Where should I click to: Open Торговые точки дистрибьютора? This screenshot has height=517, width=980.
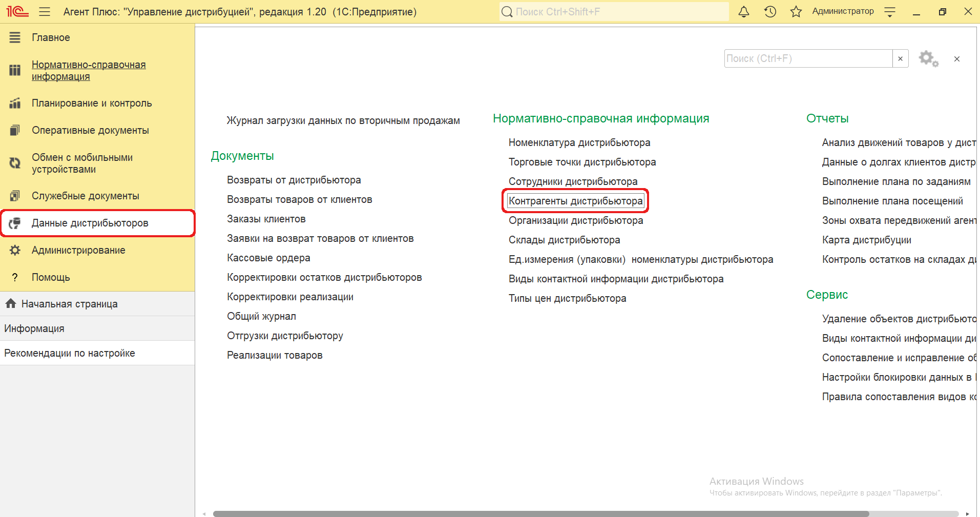coord(582,162)
